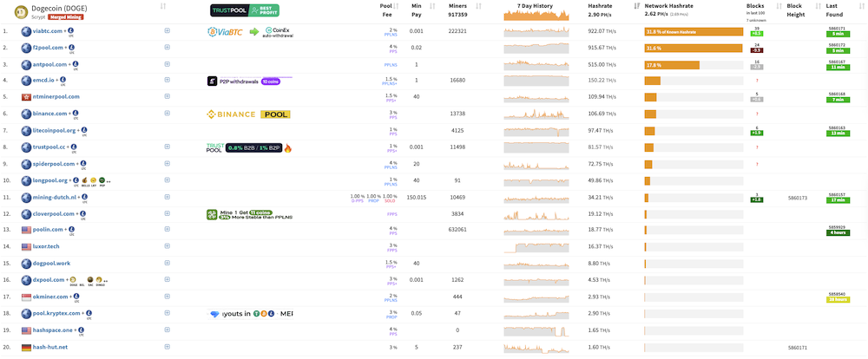Expand details for poolin.com row
Image resolution: width=868 pixels, height=359 pixels.
(x=167, y=230)
